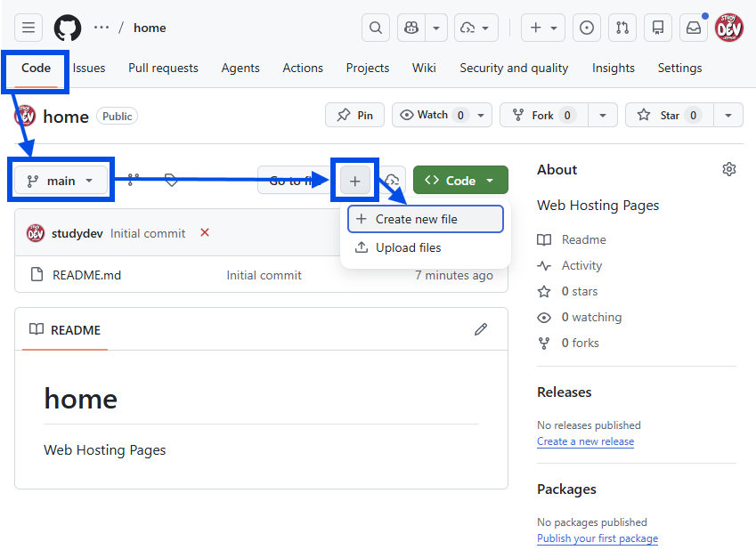This screenshot has width=756, height=558.
Task: Open the user profile avatar menu
Action: 729,28
